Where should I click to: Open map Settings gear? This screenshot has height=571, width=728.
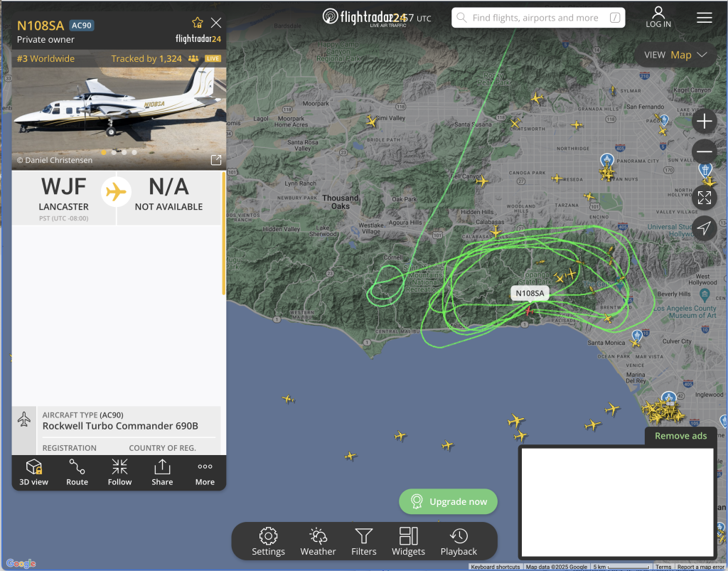point(268,541)
